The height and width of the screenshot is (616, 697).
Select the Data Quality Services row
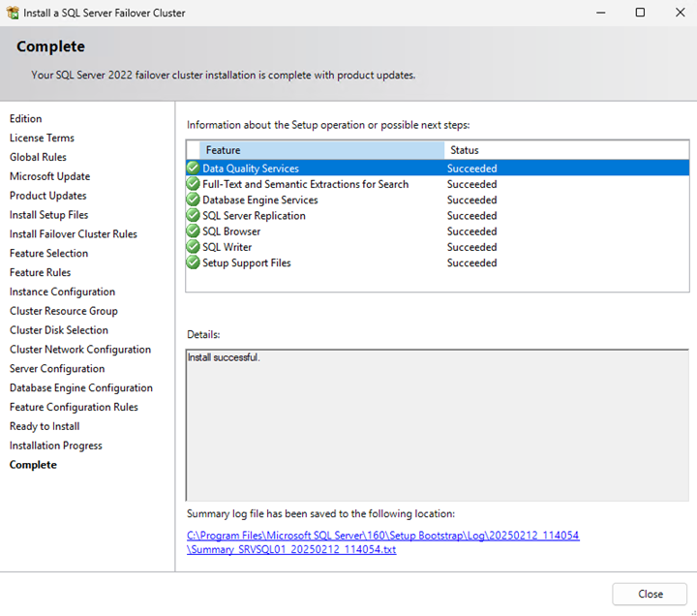pos(438,169)
